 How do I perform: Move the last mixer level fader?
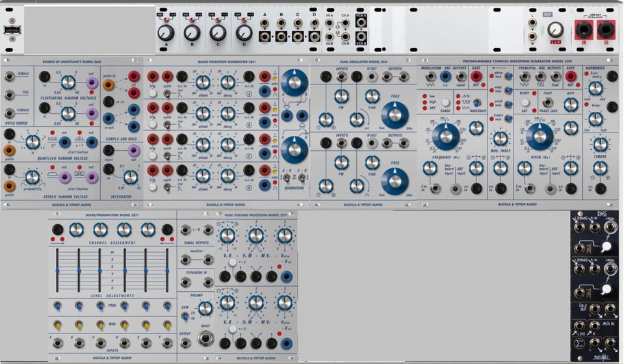[x=167, y=270]
